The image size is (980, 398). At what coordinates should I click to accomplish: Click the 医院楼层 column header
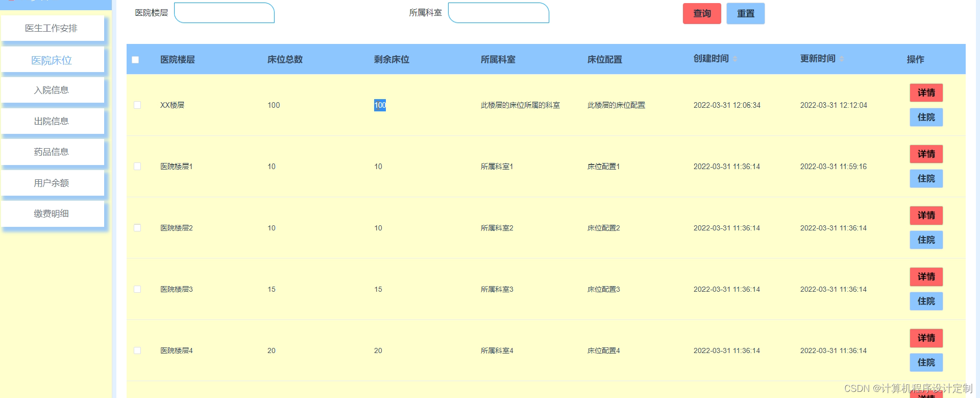point(178,60)
